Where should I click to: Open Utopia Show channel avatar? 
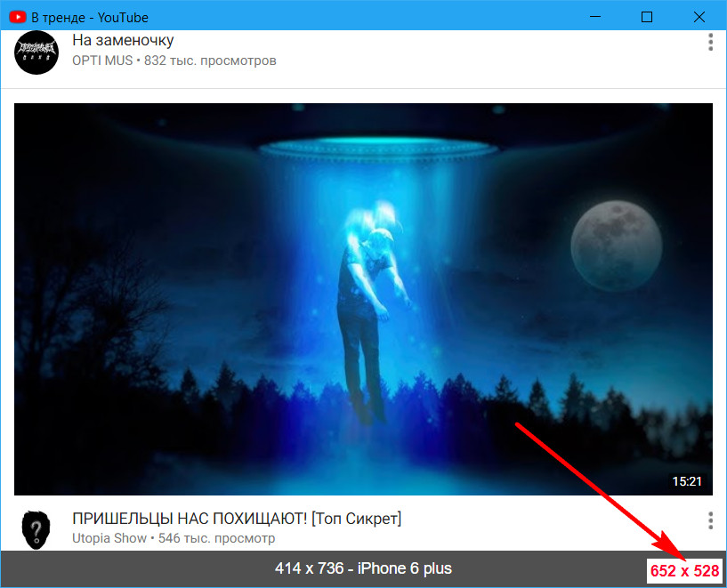pyautogui.click(x=36, y=529)
